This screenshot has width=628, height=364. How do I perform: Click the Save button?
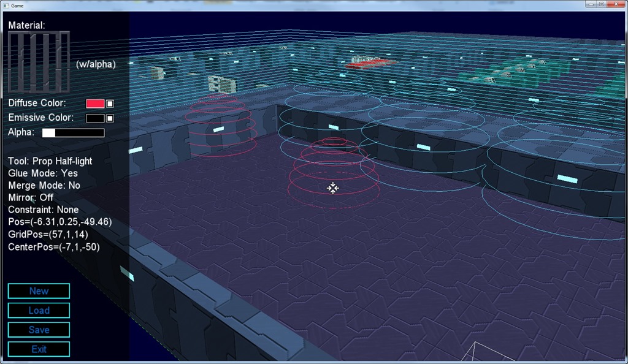39,330
